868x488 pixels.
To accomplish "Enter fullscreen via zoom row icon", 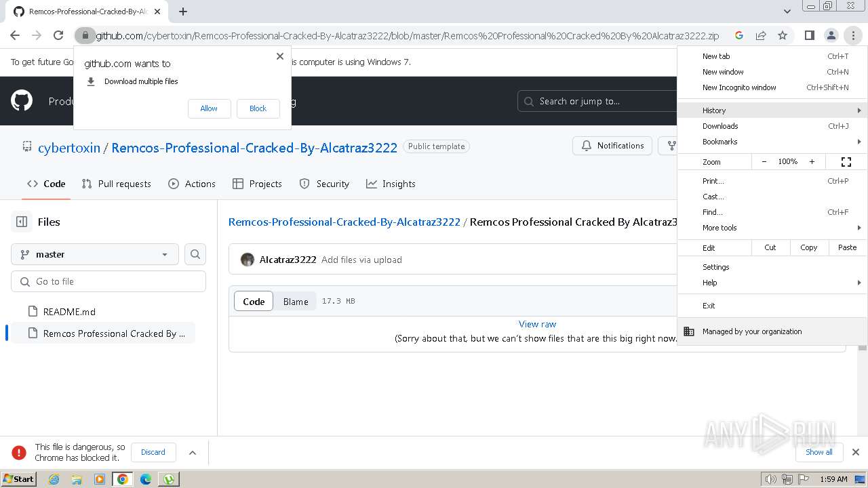I will coord(846,162).
